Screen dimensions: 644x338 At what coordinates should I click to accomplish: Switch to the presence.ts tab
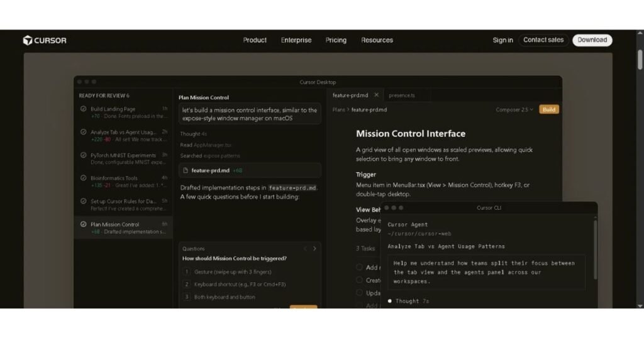(402, 95)
